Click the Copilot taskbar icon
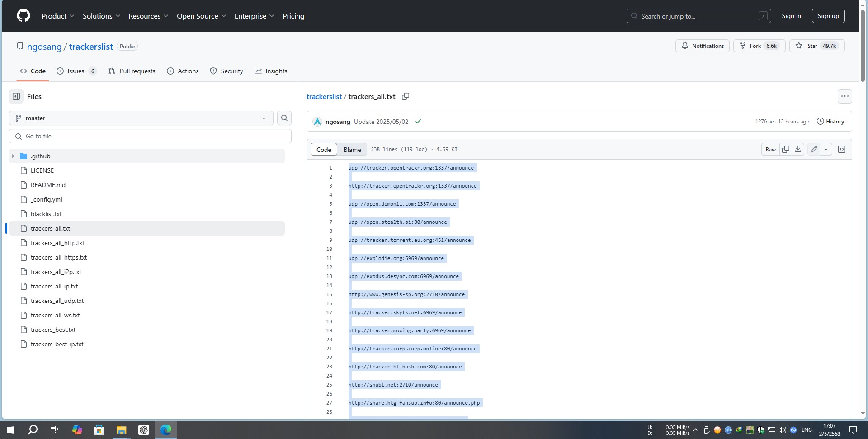The image size is (868, 439). 77,430
